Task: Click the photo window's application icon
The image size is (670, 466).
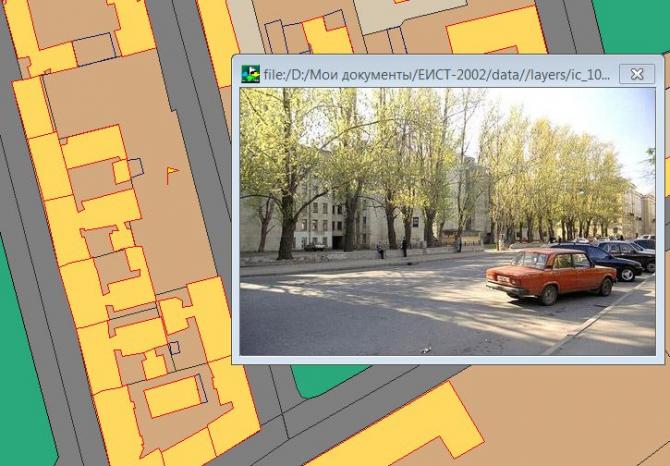Action: [x=250, y=74]
